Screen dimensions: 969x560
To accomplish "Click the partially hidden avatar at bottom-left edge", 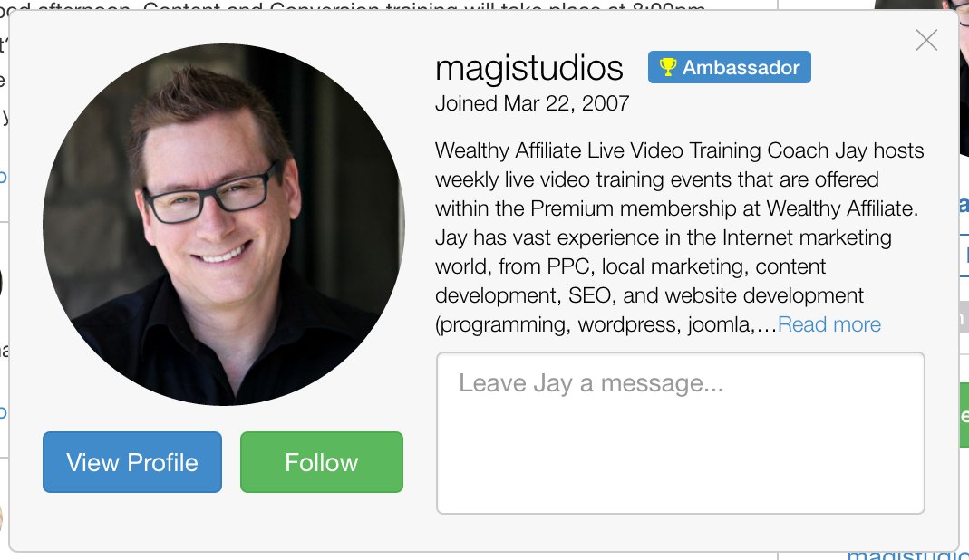I will coord(2,518).
